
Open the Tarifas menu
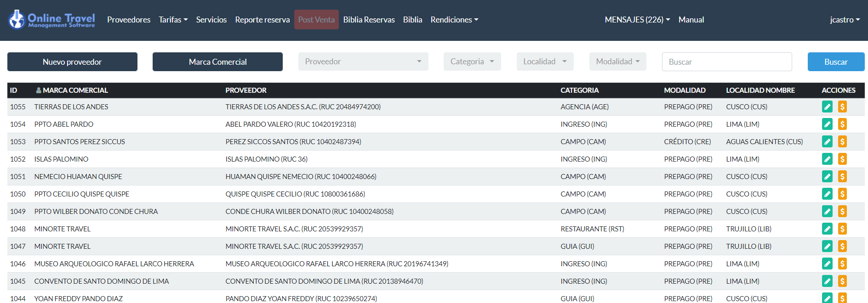click(x=173, y=20)
